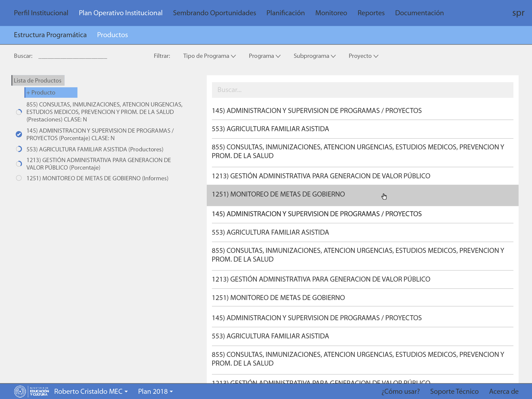Screen dimensions: 532x399
Task: Open the Programa filter dropdown
Action: [264, 56]
